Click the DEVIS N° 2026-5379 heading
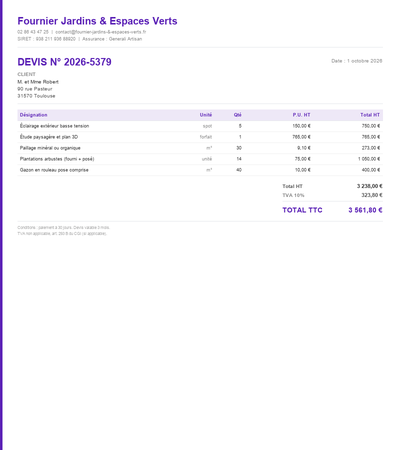 [x=64, y=62]
